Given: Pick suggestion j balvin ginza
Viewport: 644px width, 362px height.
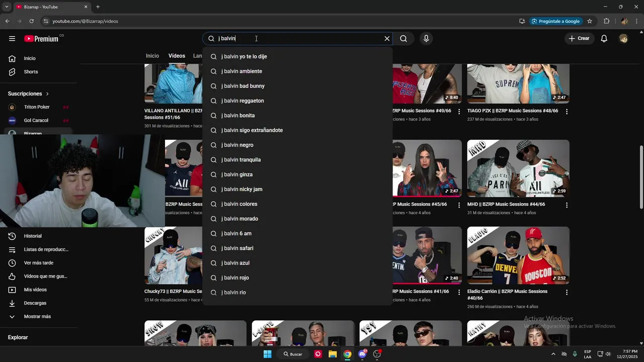Looking at the screenshot, I should [297, 174].
